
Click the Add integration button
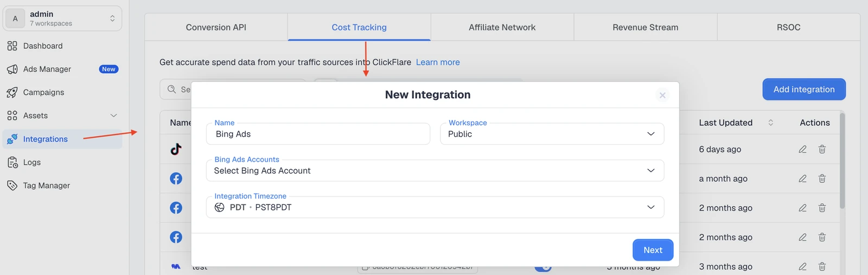[804, 89]
